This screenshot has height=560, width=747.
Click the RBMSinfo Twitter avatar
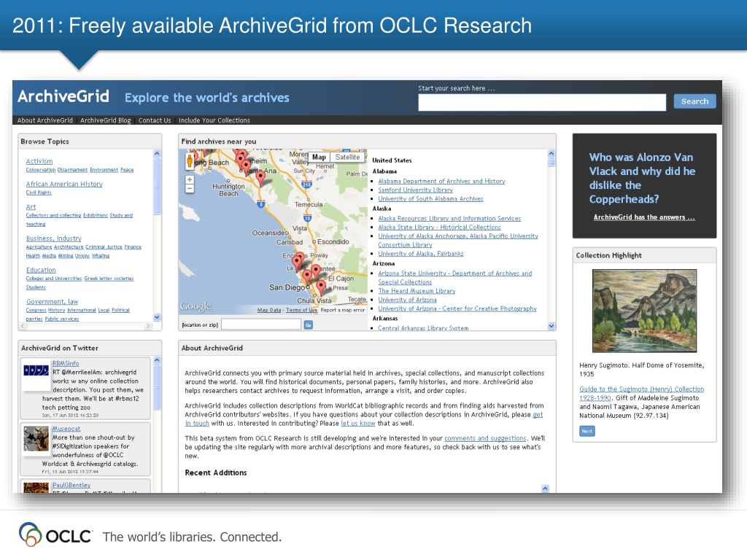click(x=36, y=370)
